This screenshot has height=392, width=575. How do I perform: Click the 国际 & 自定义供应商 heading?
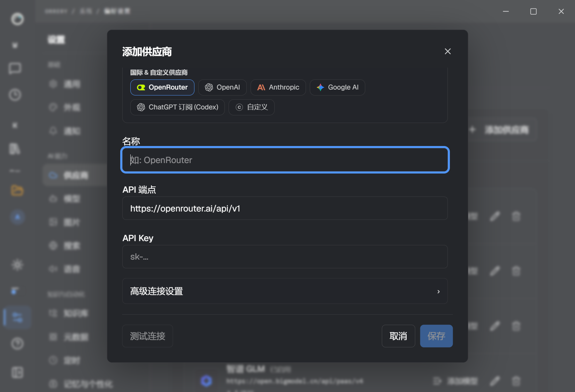pos(159,72)
